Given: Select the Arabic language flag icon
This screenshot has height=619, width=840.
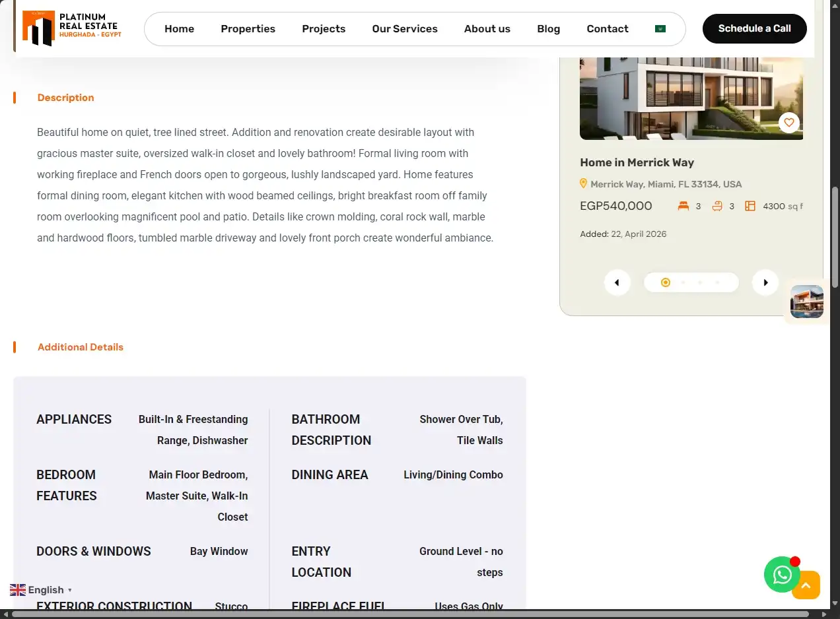Looking at the screenshot, I should click(660, 29).
